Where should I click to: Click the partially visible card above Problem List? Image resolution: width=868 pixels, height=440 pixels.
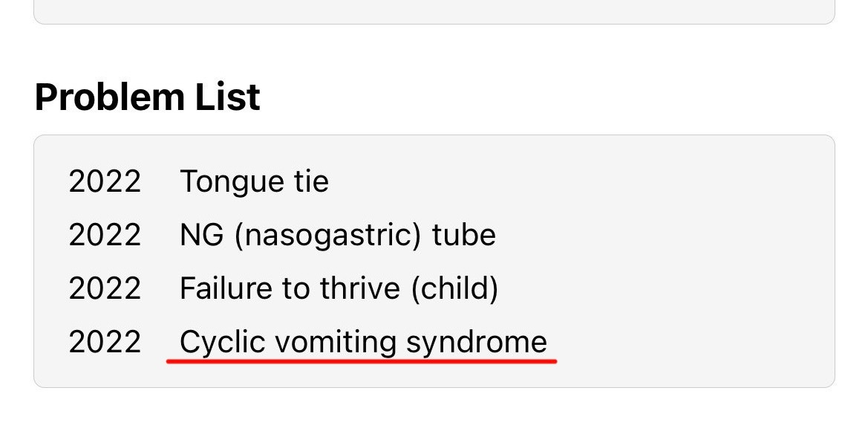(434, 11)
